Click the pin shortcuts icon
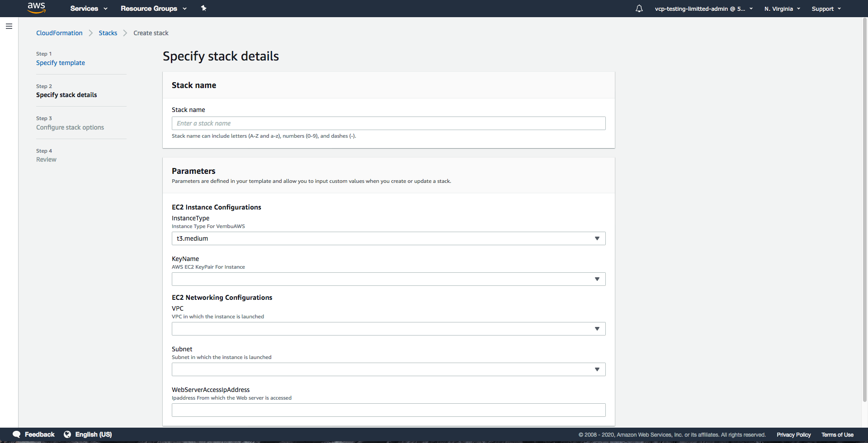The height and width of the screenshot is (443, 868). (203, 8)
